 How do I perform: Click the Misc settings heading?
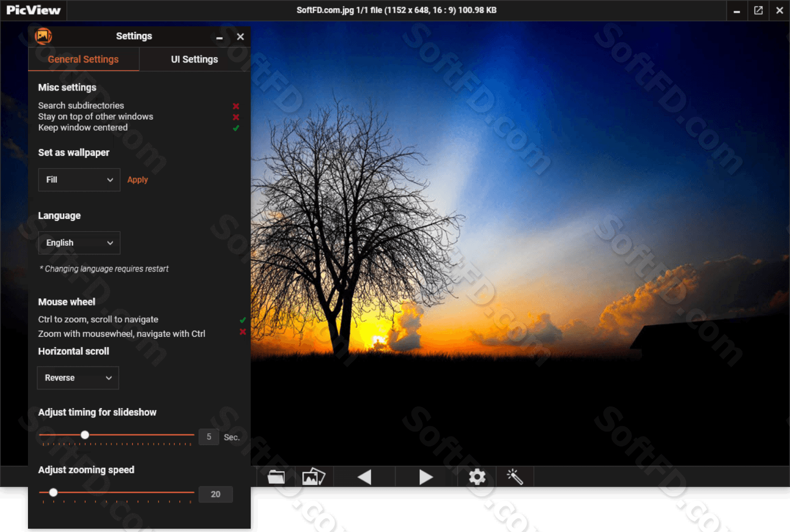tap(67, 87)
